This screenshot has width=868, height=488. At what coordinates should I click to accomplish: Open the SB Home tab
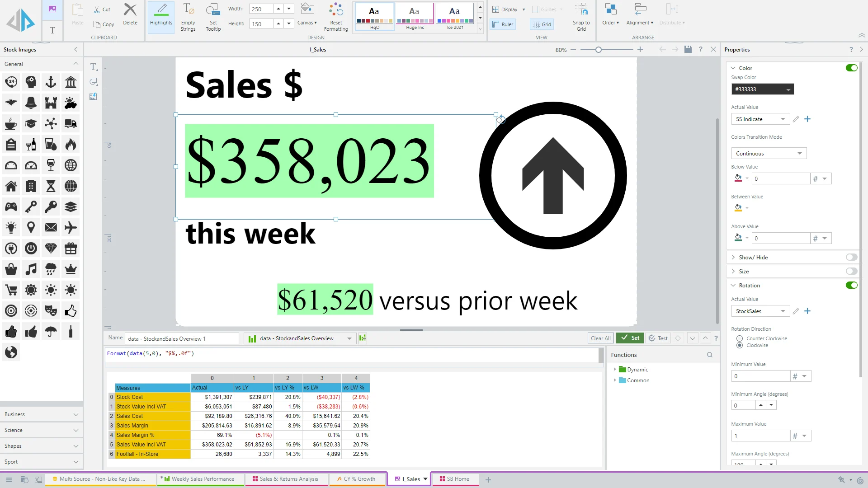(458, 479)
